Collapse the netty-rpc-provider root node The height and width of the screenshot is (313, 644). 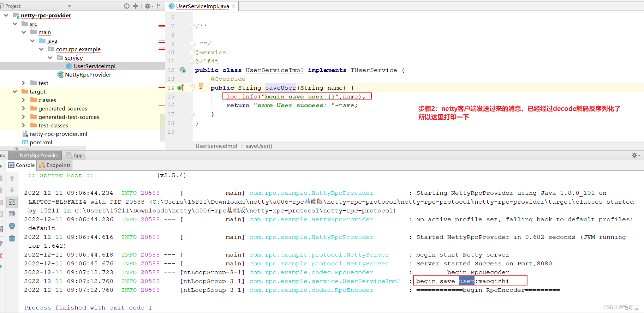(6, 15)
